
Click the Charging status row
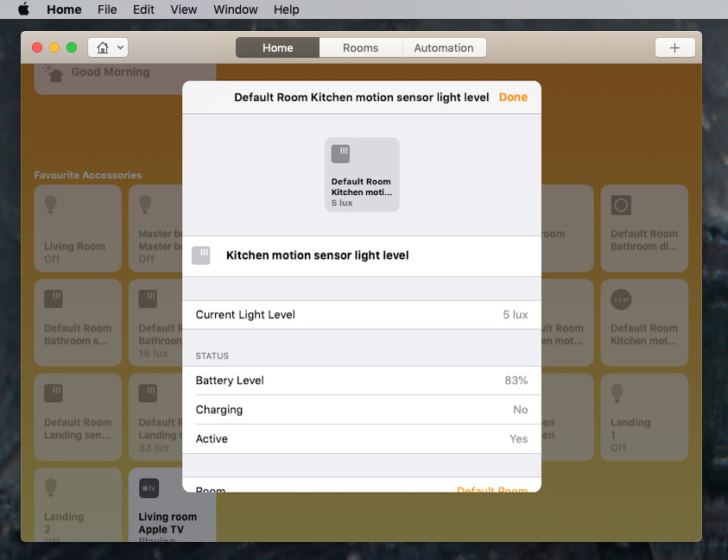(x=362, y=410)
